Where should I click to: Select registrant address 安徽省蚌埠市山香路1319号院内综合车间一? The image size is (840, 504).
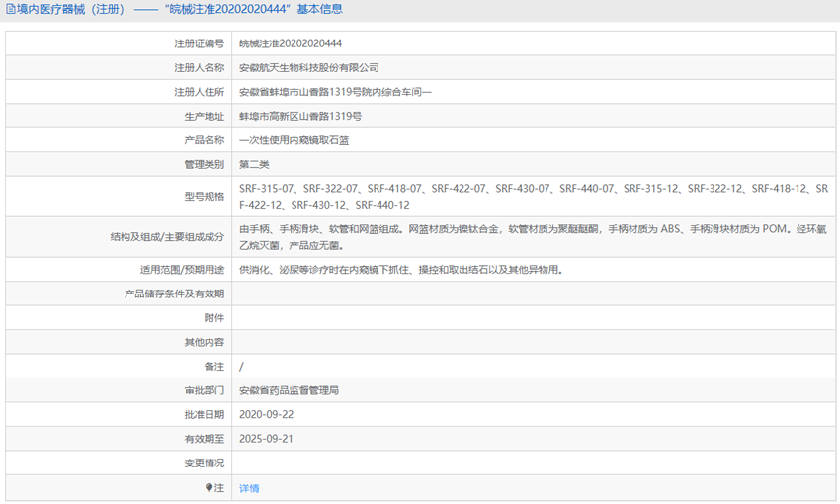335,92
